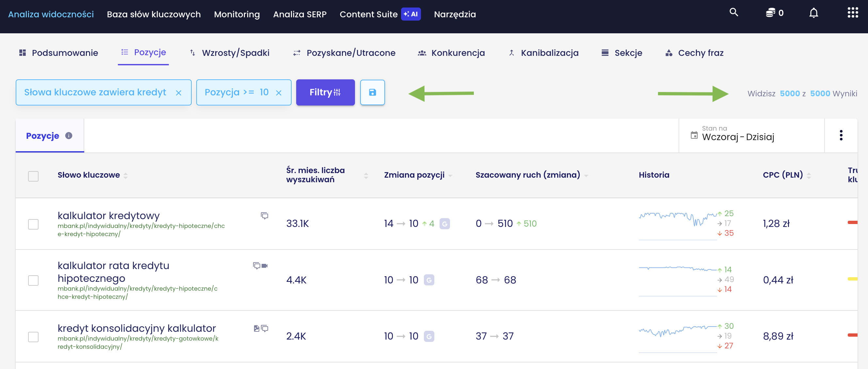868x369 pixels.
Task: Click the Cechy fraz shapes icon
Action: (668, 53)
